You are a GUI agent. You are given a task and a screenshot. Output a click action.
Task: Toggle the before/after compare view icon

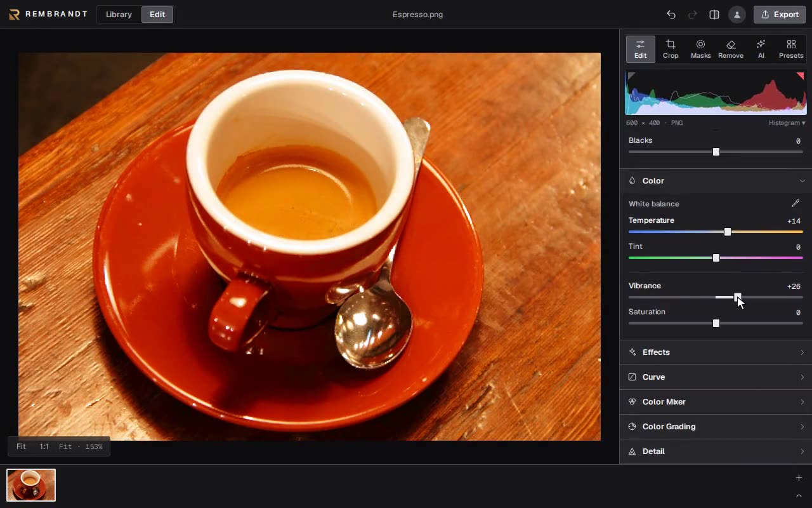point(714,15)
